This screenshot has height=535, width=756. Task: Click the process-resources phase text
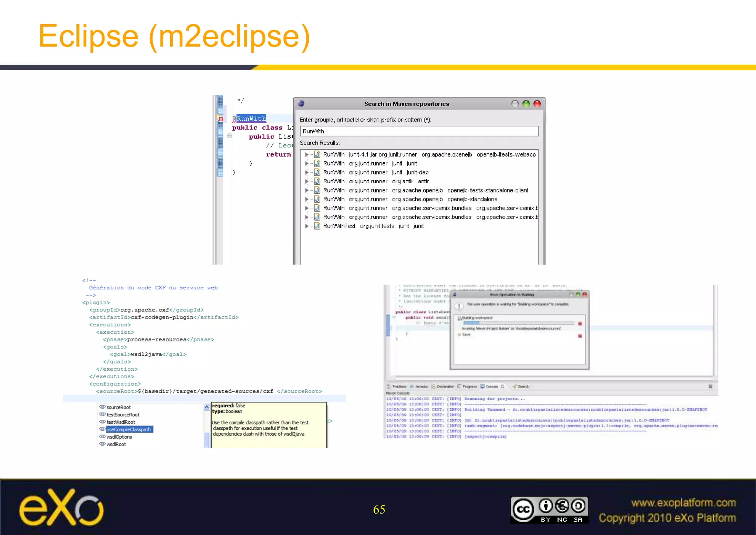157,340
